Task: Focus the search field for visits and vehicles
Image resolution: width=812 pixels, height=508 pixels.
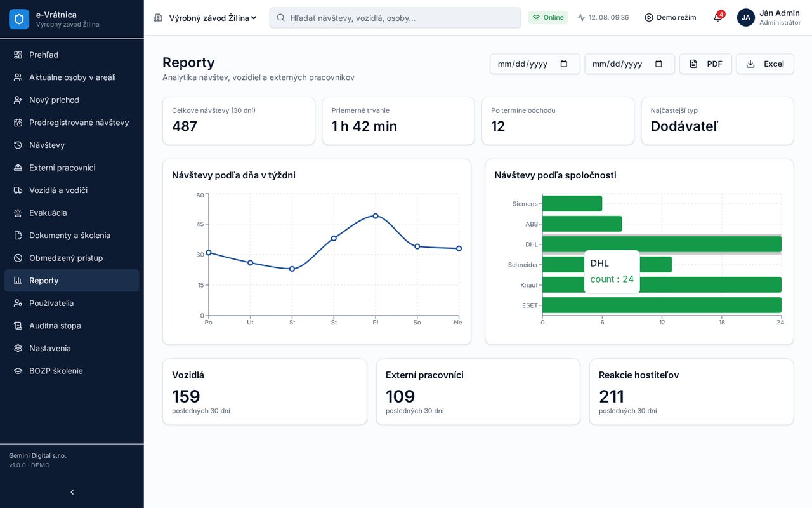Action: pos(395,18)
